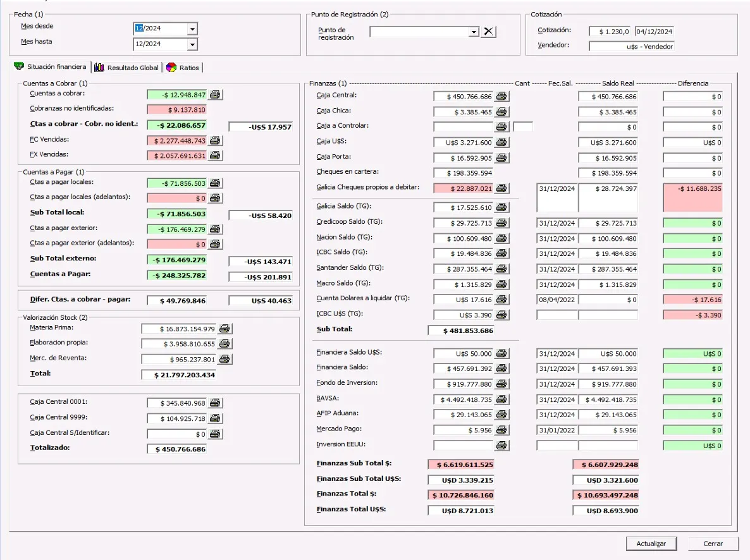Expand the Mes desde dropdown
The height and width of the screenshot is (560, 750).
[192, 29]
